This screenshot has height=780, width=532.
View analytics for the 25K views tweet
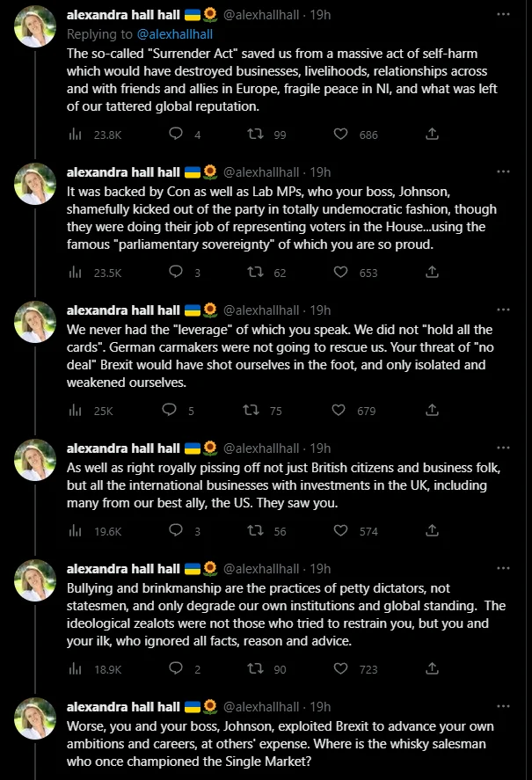pyautogui.click(x=91, y=411)
